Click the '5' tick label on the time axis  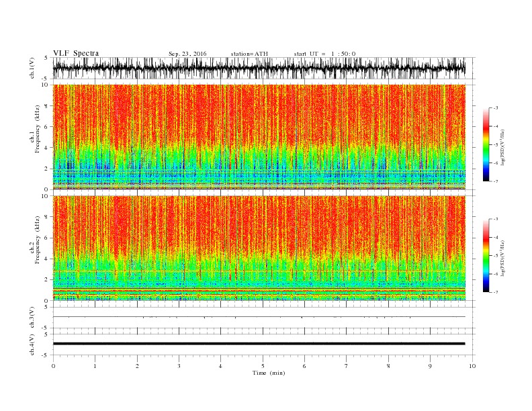[x=263, y=366]
